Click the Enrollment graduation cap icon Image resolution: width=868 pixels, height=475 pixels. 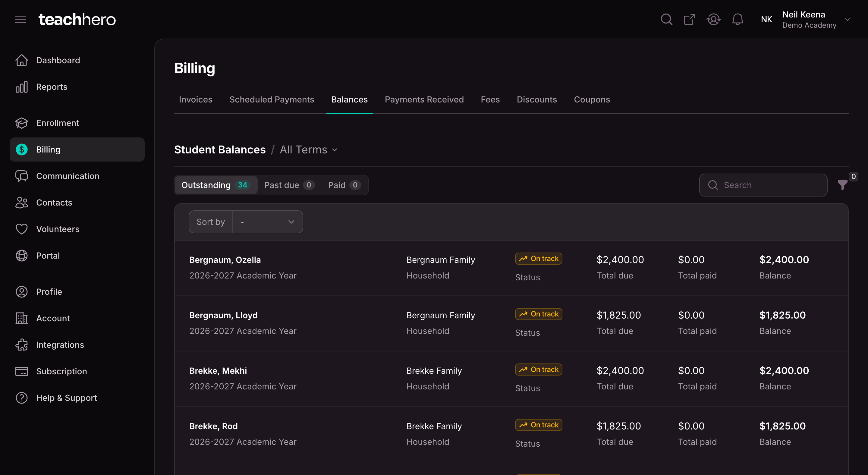22,123
